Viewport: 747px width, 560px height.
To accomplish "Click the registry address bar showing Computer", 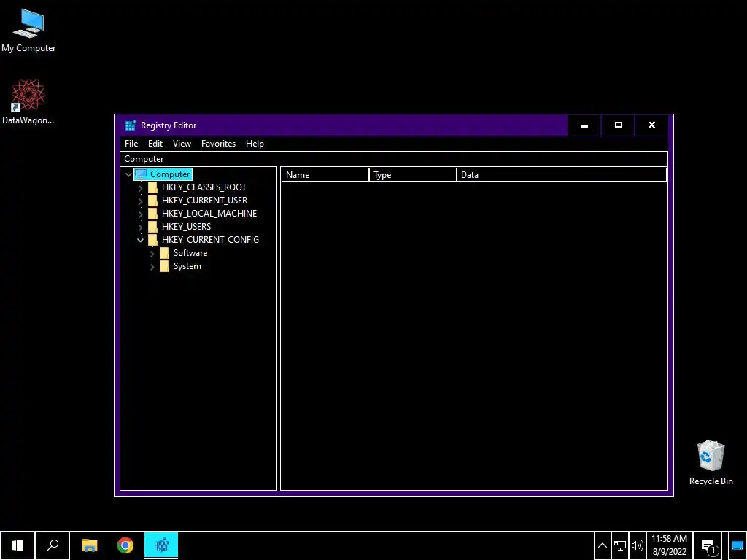I will tap(393, 158).
